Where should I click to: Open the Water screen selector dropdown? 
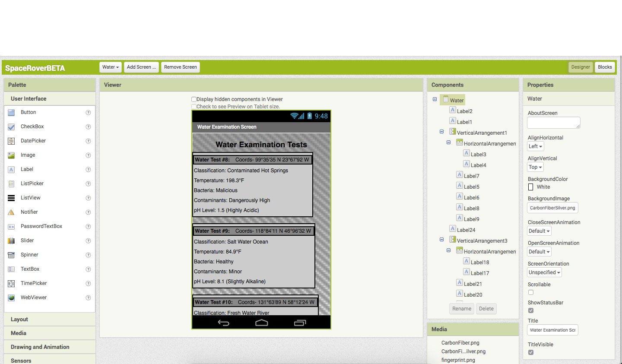pyautogui.click(x=110, y=67)
